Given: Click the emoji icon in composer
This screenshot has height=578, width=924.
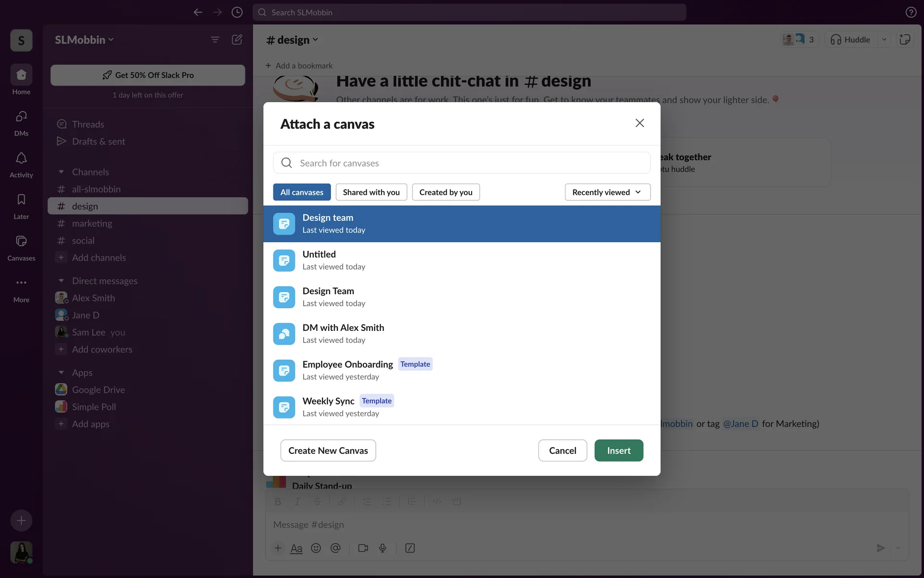Looking at the screenshot, I should point(316,548).
